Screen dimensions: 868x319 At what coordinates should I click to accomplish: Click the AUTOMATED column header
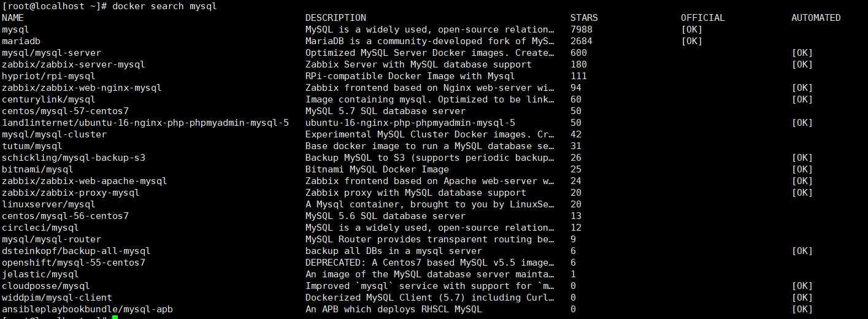pyautogui.click(x=816, y=18)
